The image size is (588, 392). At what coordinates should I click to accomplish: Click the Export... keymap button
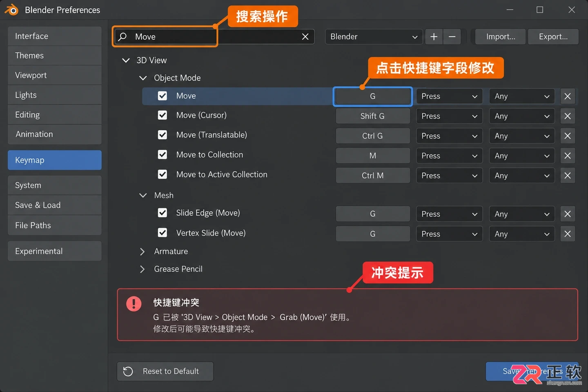click(553, 37)
